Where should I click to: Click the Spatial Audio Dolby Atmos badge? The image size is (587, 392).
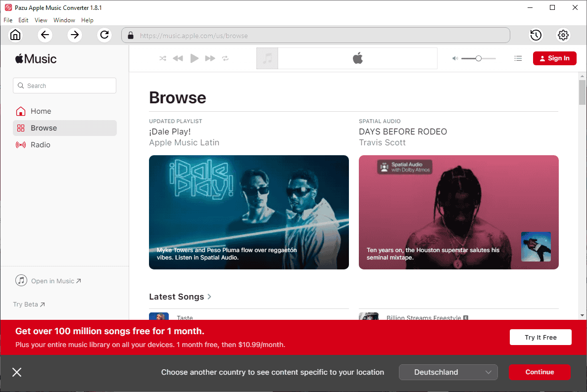pyautogui.click(x=405, y=167)
